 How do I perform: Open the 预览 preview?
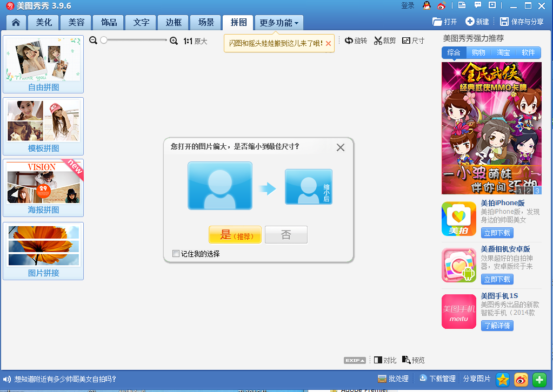pyautogui.click(x=414, y=360)
